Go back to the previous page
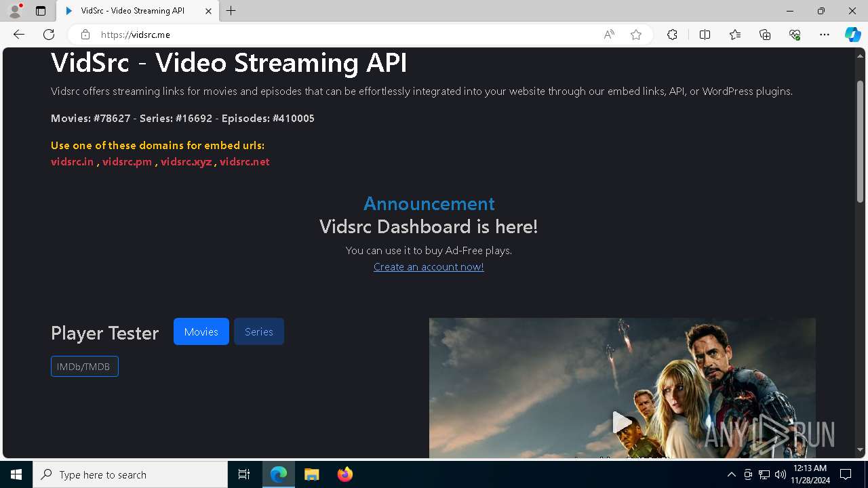This screenshot has height=488, width=868. point(19,35)
